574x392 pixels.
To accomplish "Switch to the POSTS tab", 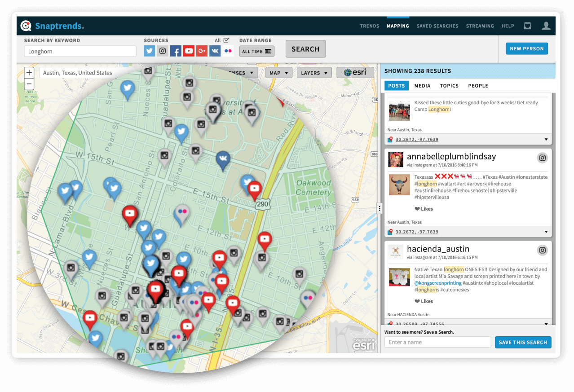I will click(397, 86).
